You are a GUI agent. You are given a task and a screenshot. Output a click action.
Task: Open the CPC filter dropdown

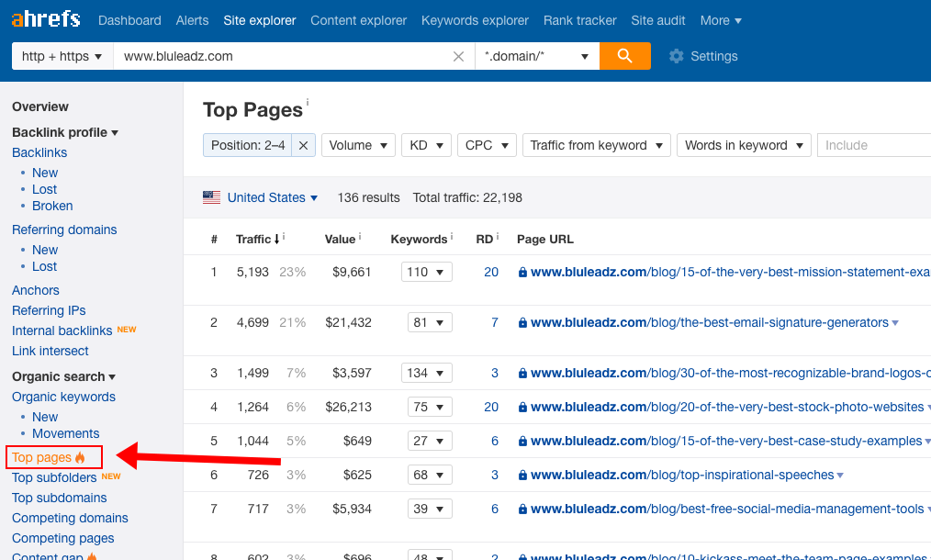click(x=487, y=145)
